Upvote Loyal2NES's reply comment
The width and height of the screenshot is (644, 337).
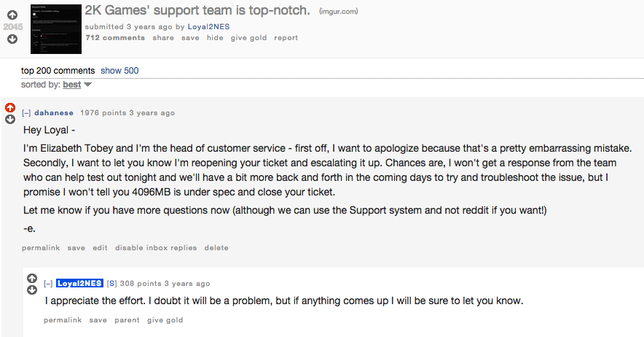(32, 279)
